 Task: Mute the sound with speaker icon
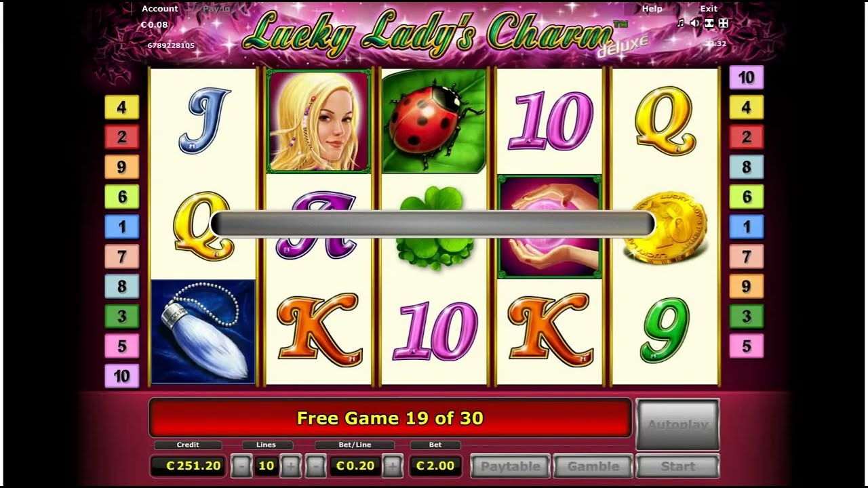[x=695, y=23]
